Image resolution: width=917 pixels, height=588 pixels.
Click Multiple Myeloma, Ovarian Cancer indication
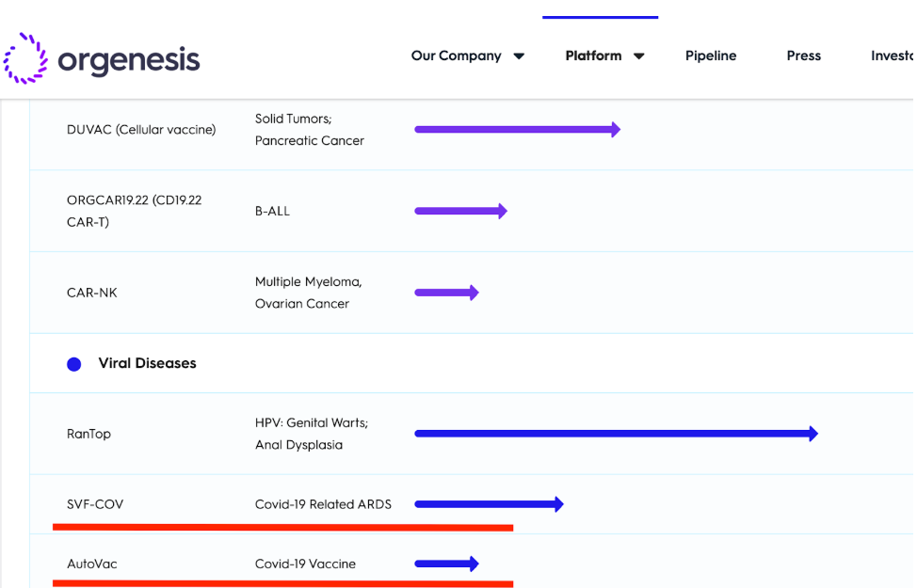click(308, 293)
